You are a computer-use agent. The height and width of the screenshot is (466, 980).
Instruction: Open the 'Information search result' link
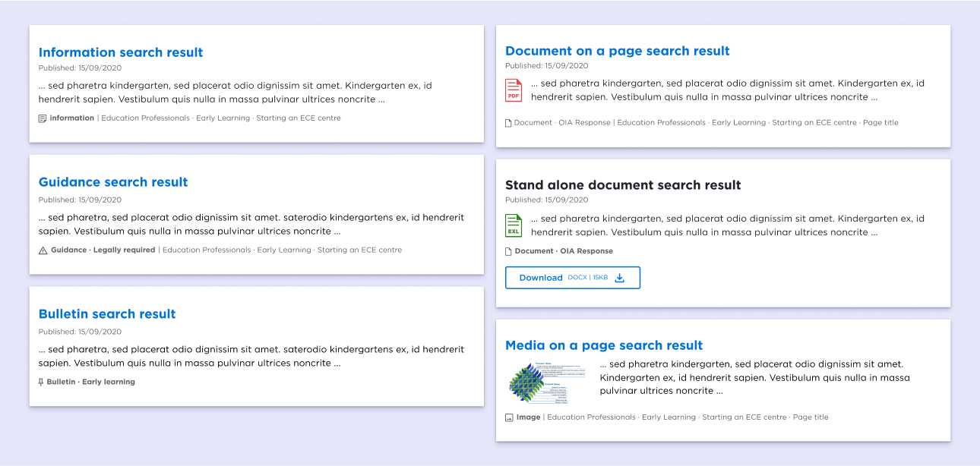[121, 52]
